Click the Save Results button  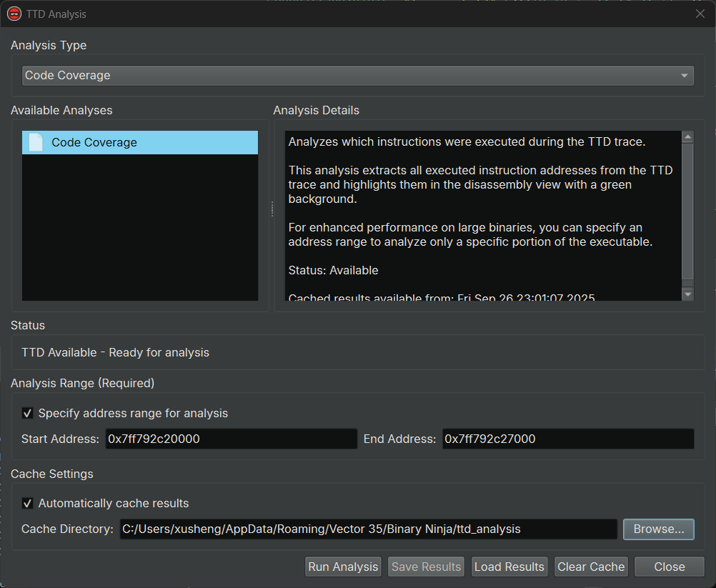click(426, 567)
